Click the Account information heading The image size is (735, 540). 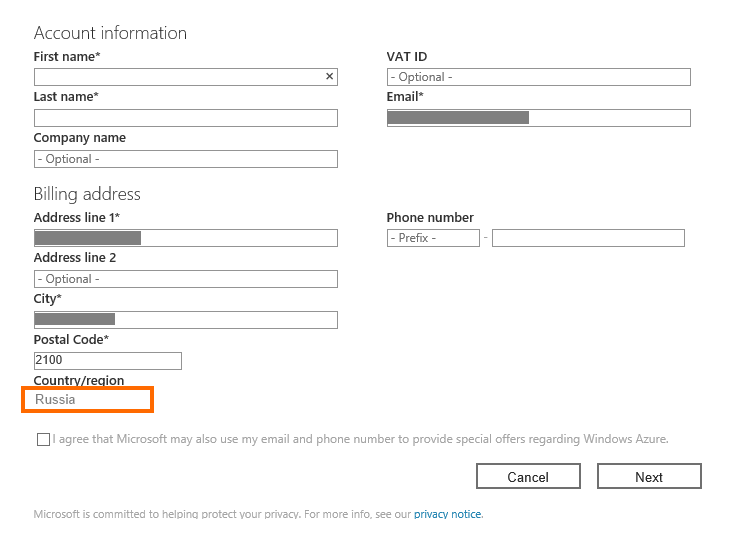click(110, 33)
